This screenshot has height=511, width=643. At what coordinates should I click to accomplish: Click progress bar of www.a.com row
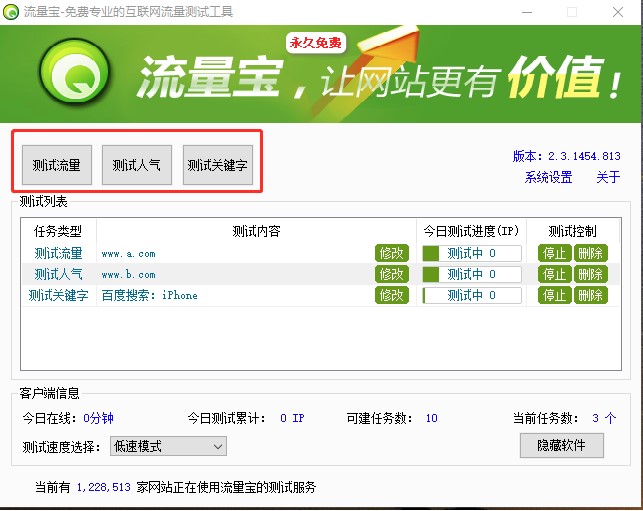[x=472, y=253]
